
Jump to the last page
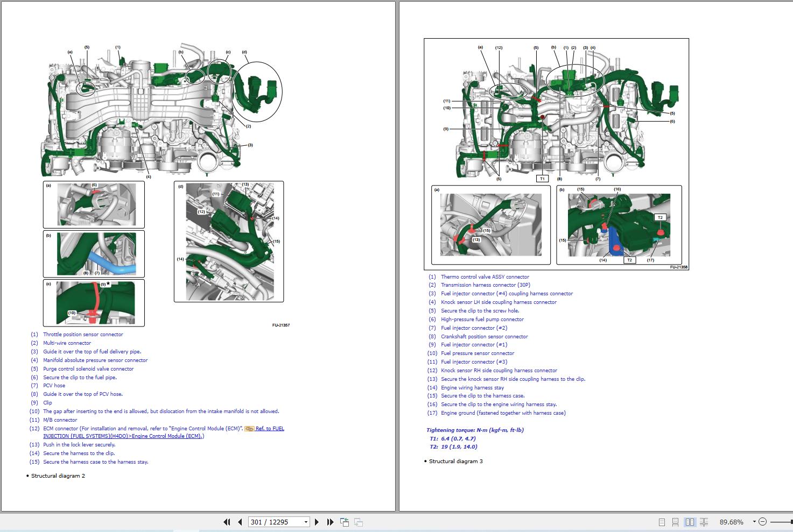pos(330,522)
